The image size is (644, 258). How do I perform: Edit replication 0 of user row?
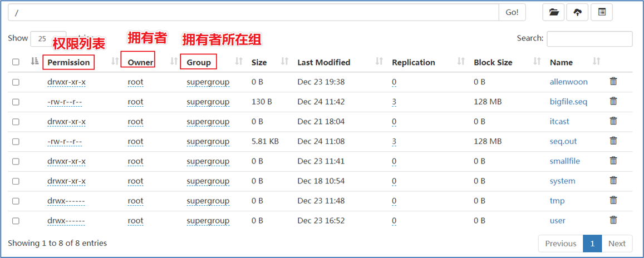[x=394, y=220]
